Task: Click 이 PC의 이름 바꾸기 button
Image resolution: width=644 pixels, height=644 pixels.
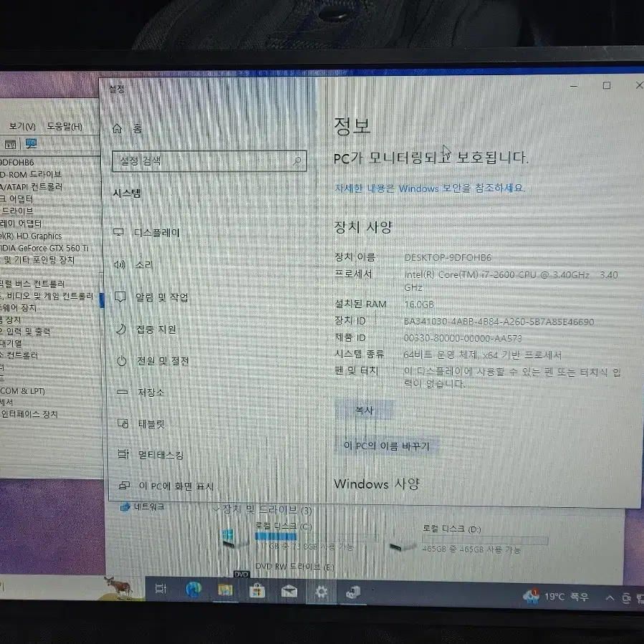Action: (x=387, y=446)
